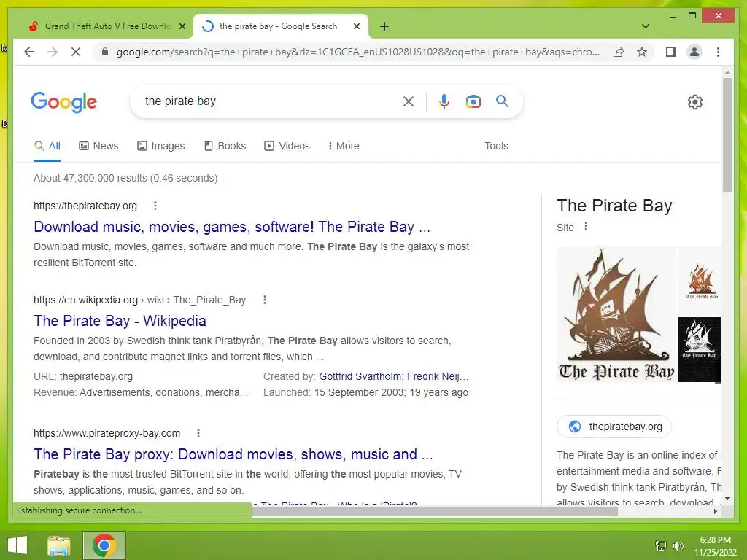
Task: Open The Pirate Bay - Wikipedia result
Action: (120, 321)
